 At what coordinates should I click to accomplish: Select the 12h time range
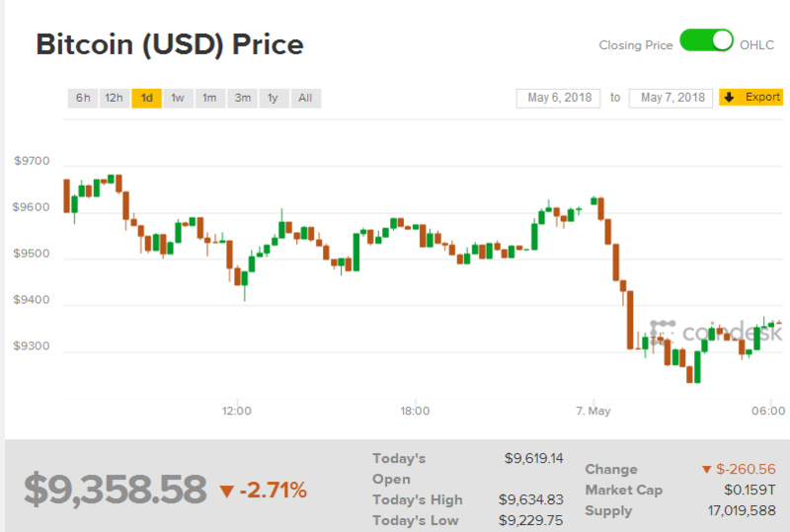point(114,98)
